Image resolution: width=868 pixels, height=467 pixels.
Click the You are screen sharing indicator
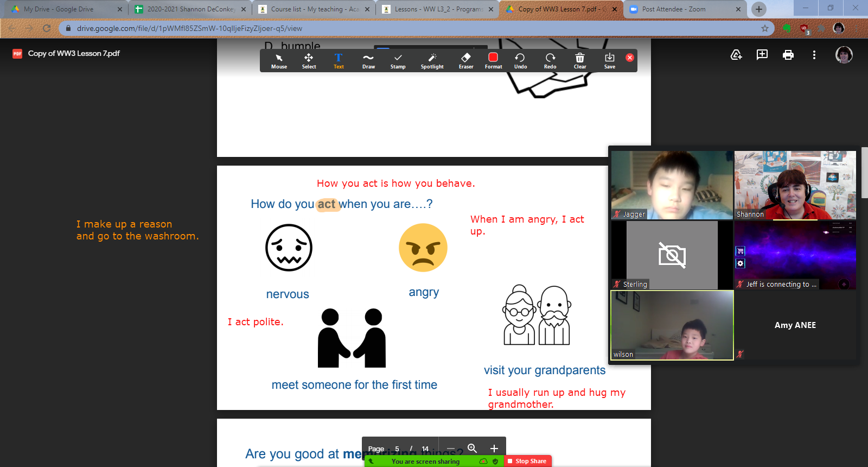point(425,462)
